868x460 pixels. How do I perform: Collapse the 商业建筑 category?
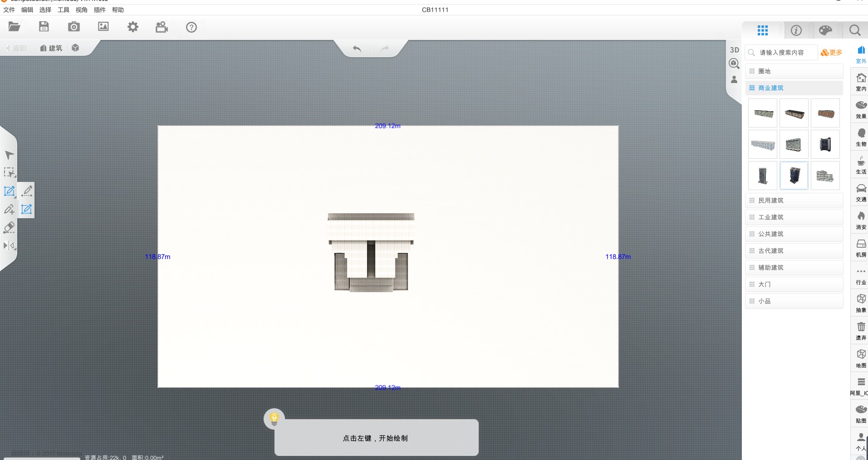click(794, 88)
